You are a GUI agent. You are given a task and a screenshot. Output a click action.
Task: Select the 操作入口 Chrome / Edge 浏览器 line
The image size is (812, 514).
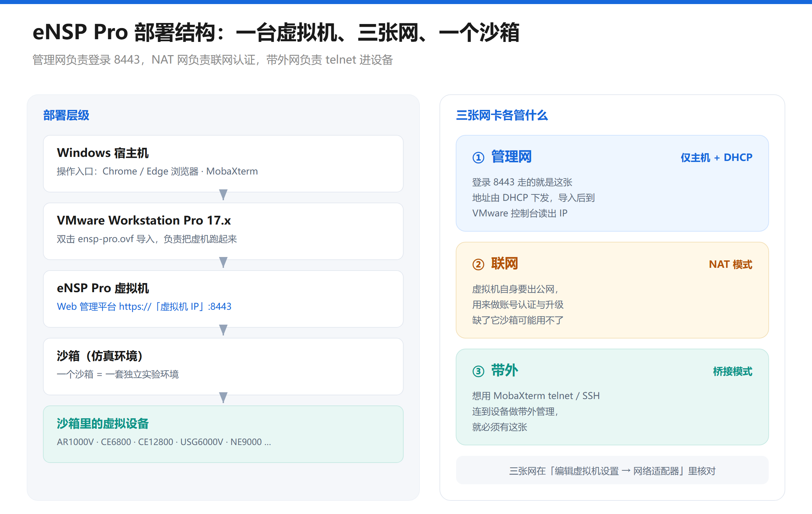(x=157, y=171)
